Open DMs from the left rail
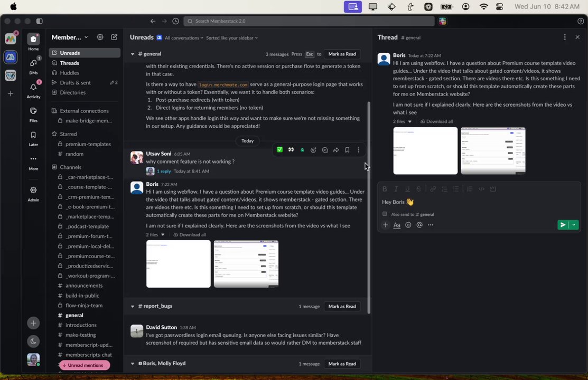 [33, 66]
